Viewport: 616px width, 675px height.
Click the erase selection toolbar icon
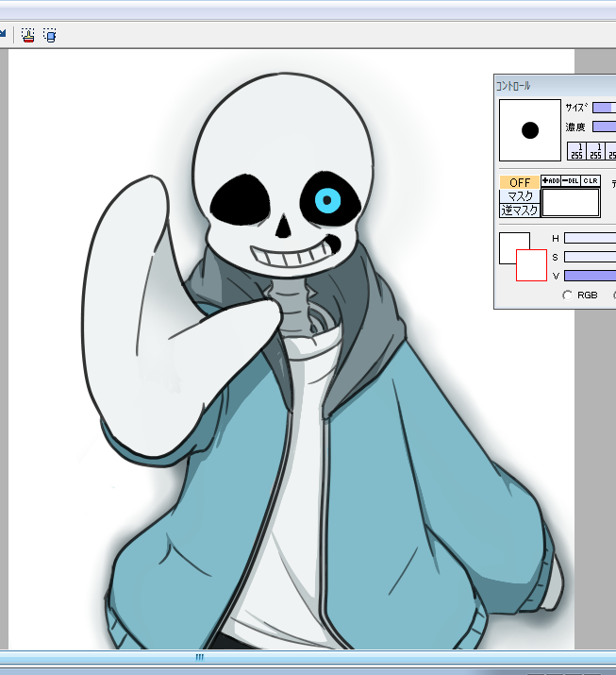coord(49,35)
